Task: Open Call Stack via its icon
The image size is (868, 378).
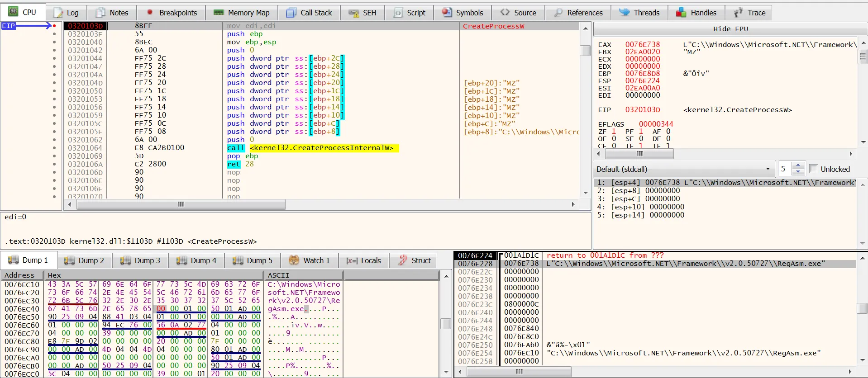Action: [291, 13]
